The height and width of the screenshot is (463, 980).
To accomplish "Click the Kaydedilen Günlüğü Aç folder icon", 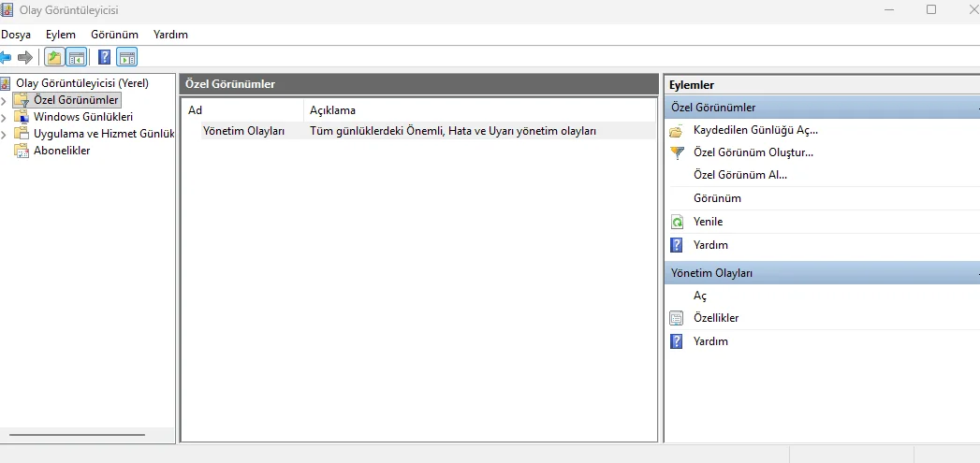I will tap(676, 131).
